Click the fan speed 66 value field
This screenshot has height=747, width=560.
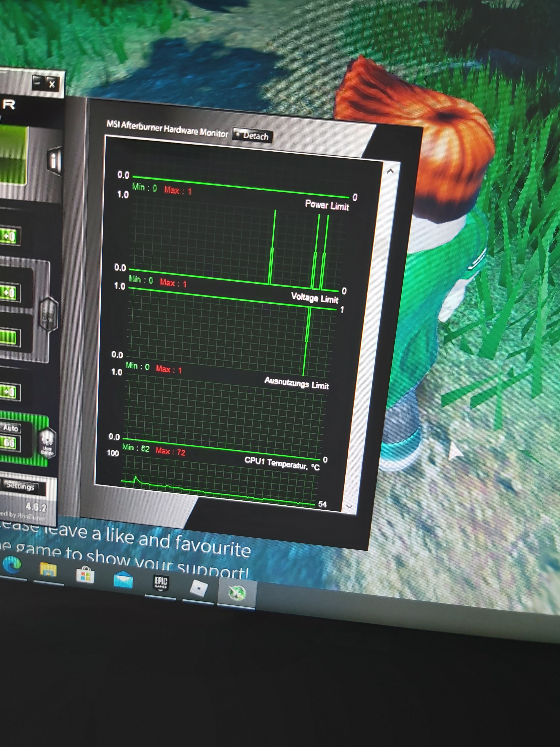tap(9, 443)
